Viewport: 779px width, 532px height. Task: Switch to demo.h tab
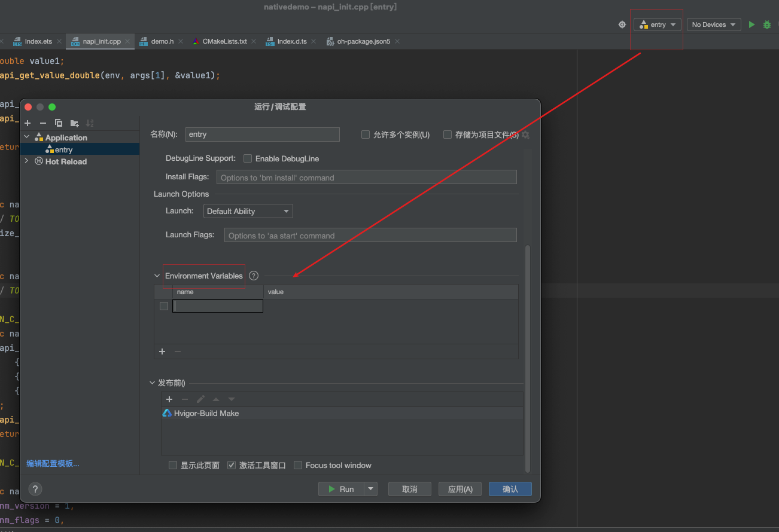tap(162, 41)
